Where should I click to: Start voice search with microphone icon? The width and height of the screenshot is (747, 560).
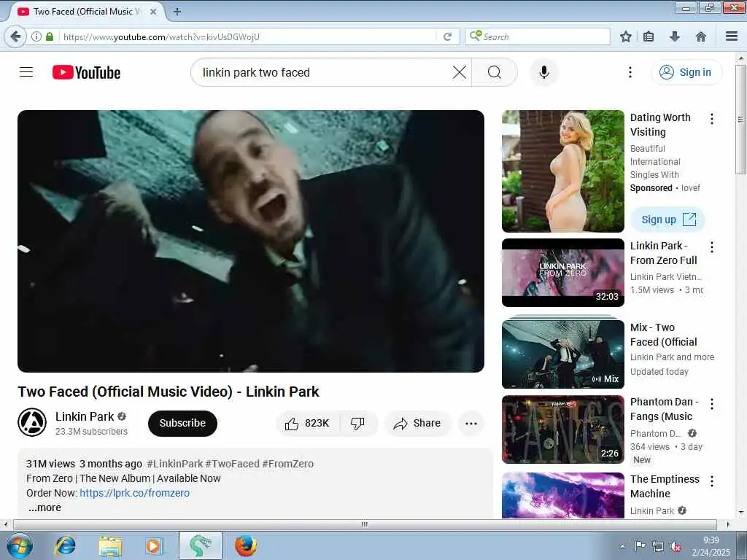(544, 72)
